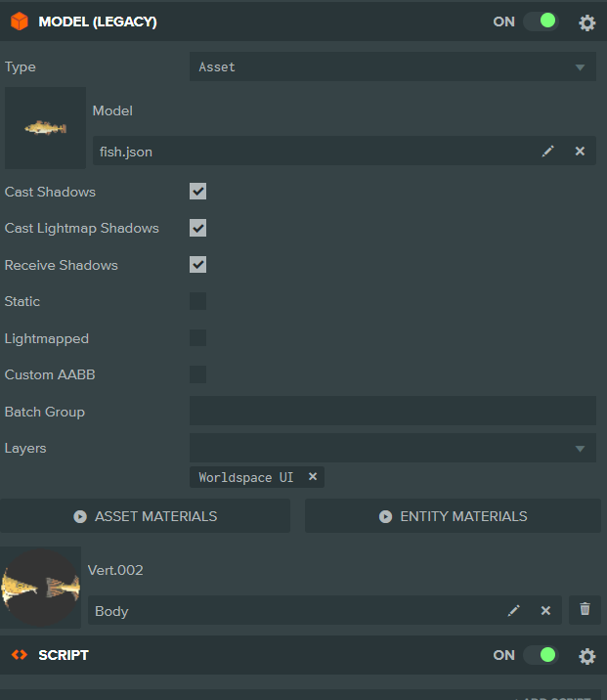Open the Type dropdown showing Asset
This screenshot has width=607, height=700.
pos(392,67)
